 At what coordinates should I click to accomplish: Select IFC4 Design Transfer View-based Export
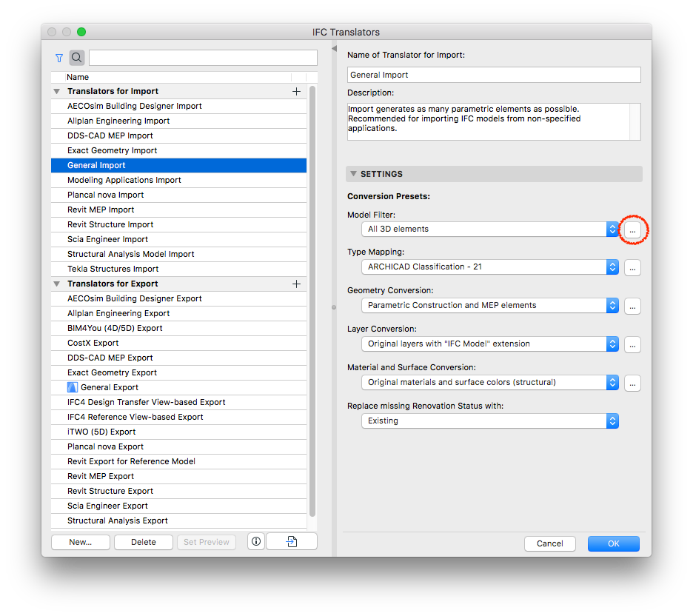click(x=179, y=402)
